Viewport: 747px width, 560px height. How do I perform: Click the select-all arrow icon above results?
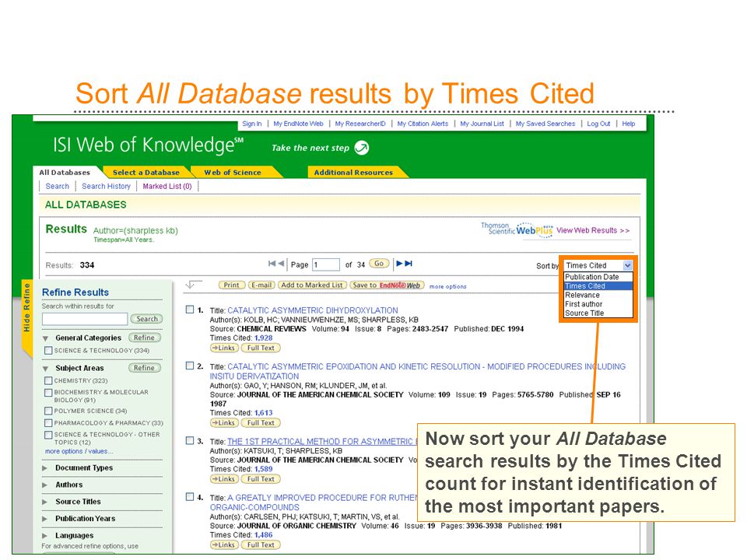click(192, 285)
